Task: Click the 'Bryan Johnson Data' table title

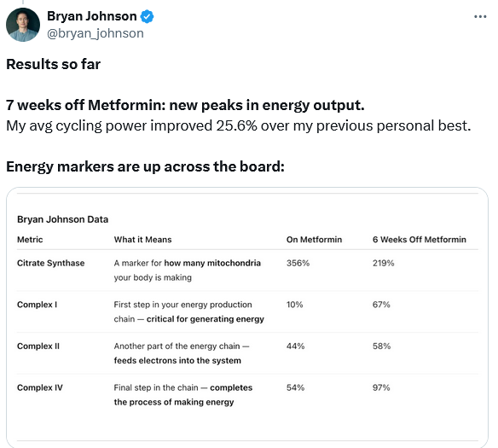Action: tap(62, 219)
